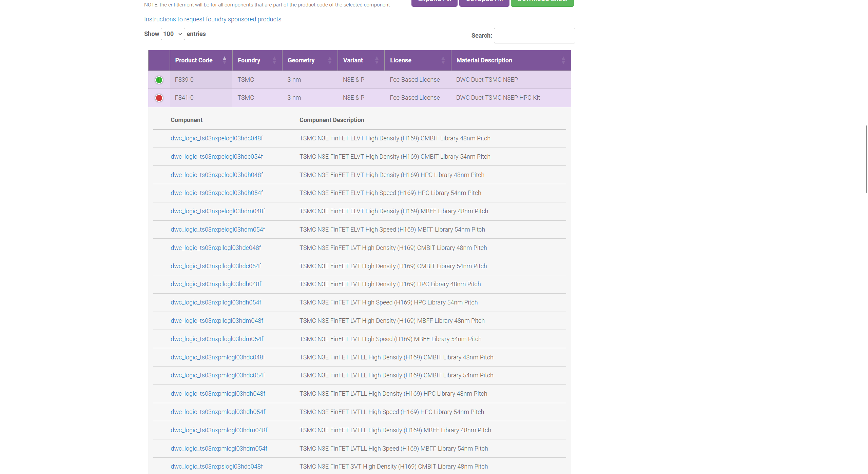Open component dwc_logic_ts03nxpelogl03hdm048f

218,211
